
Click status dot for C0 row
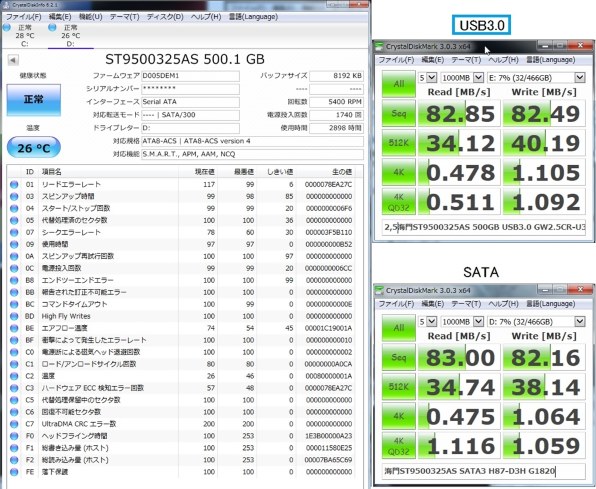(14, 352)
